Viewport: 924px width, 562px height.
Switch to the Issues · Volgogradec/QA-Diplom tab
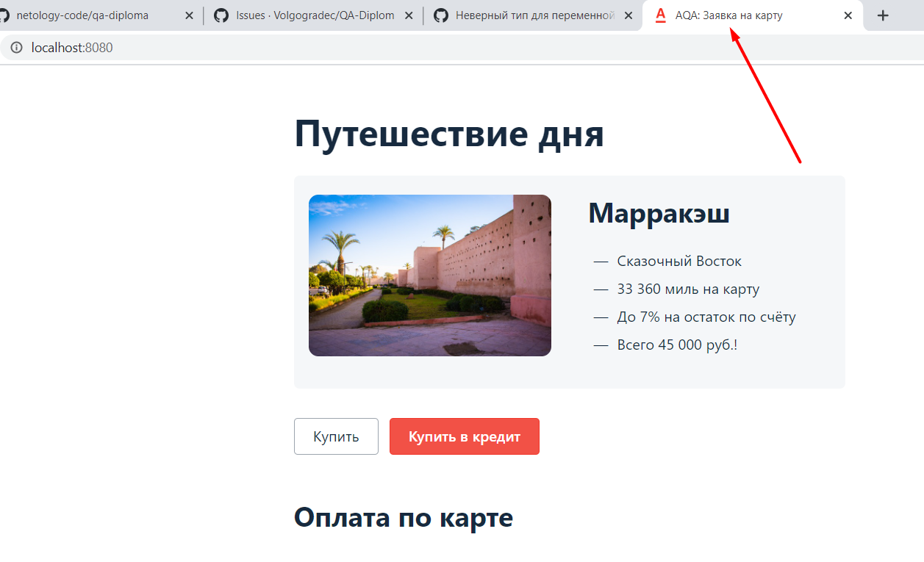(x=314, y=15)
